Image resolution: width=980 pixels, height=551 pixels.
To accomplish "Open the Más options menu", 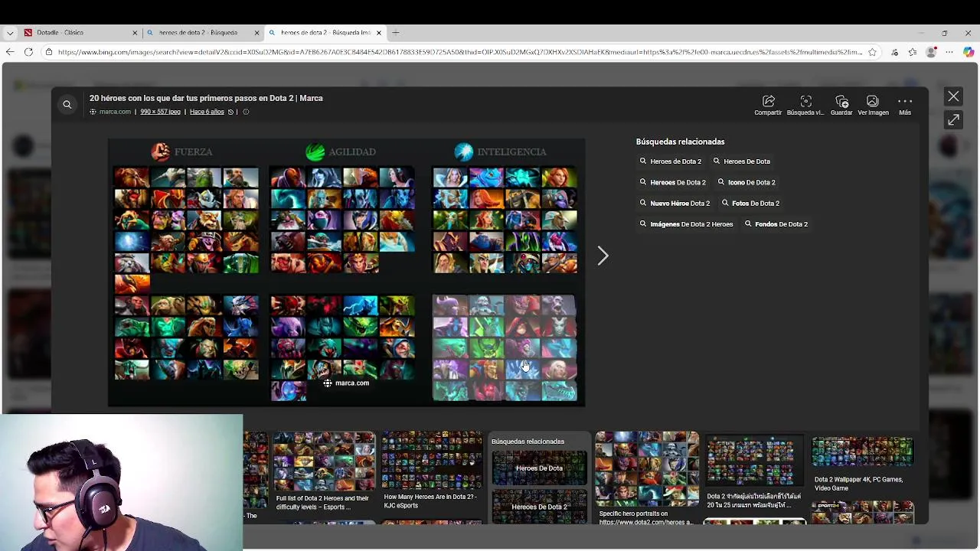I will coord(905,106).
